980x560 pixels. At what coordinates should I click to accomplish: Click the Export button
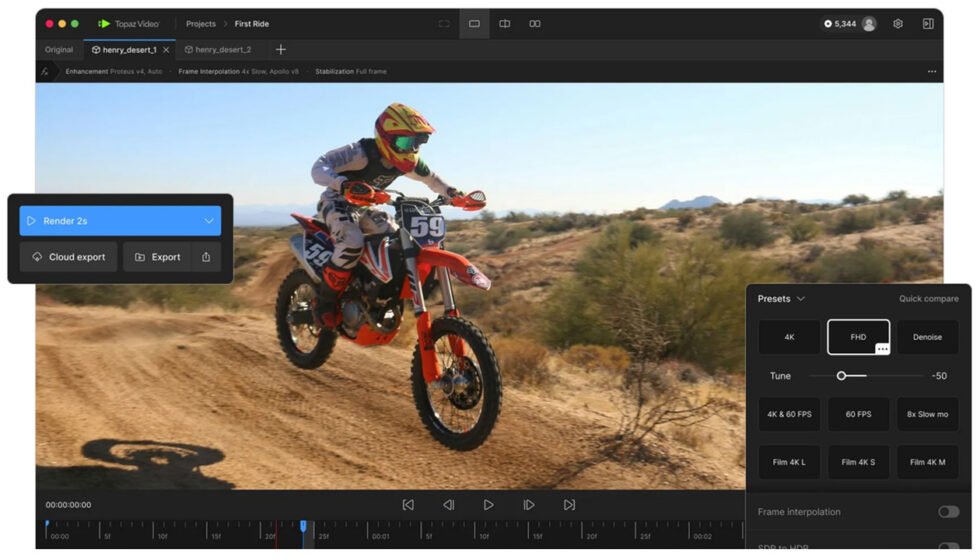(158, 257)
